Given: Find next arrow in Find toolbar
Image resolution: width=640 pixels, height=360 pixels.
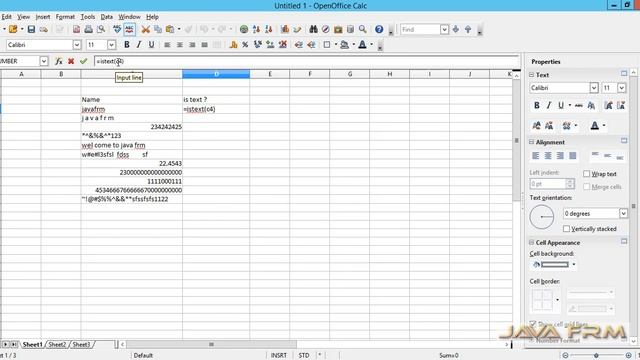Looking at the screenshot, I should tap(456, 29).
